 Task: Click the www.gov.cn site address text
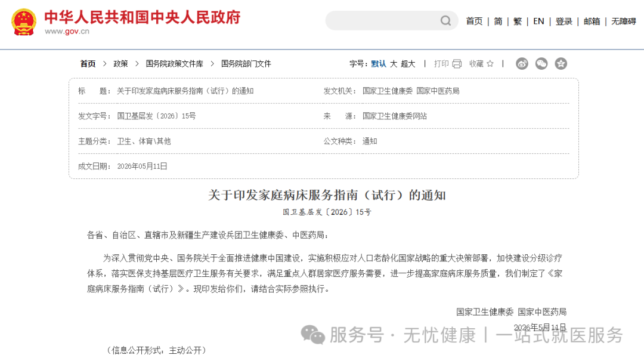67,31
